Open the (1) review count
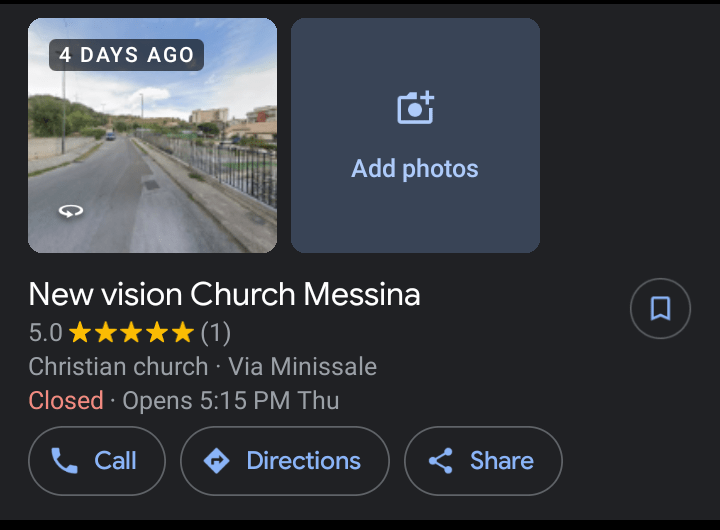 (216, 332)
